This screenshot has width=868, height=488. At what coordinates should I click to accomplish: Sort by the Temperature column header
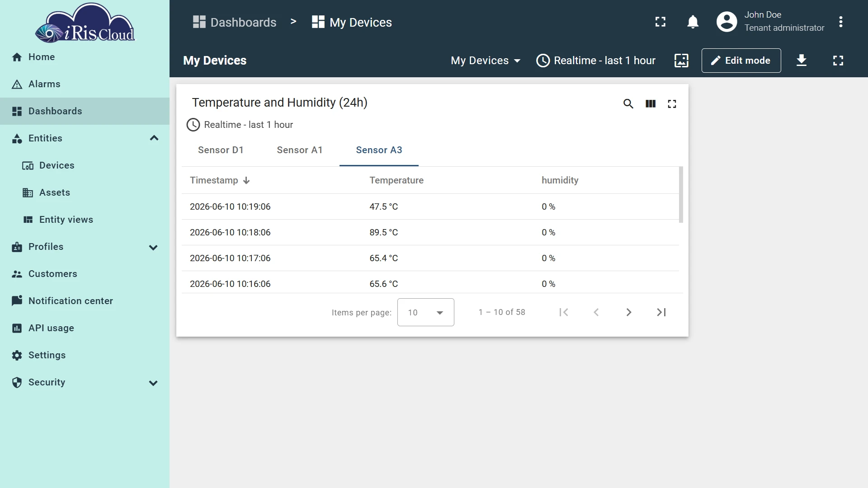point(396,180)
